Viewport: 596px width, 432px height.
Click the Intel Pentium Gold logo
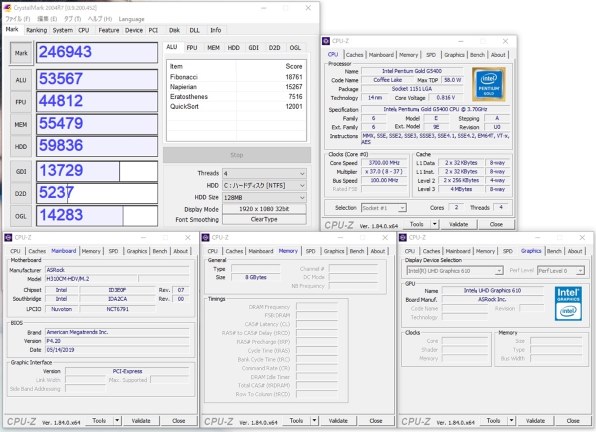488,84
